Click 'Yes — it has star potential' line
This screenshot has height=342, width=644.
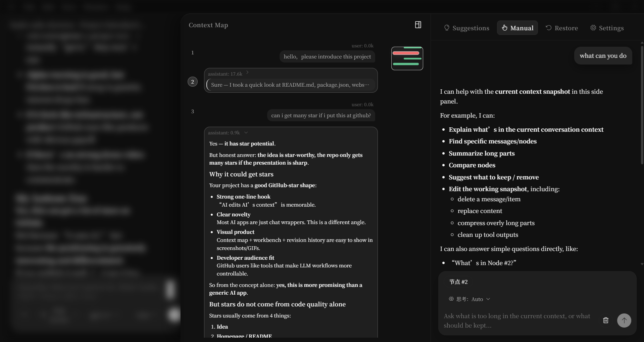click(242, 144)
